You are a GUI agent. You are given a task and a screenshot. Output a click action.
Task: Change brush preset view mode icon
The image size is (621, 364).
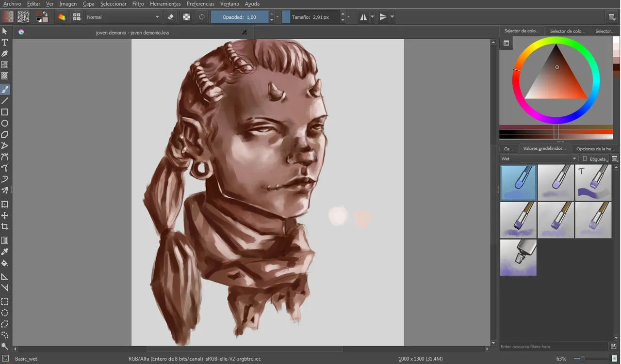click(615, 159)
